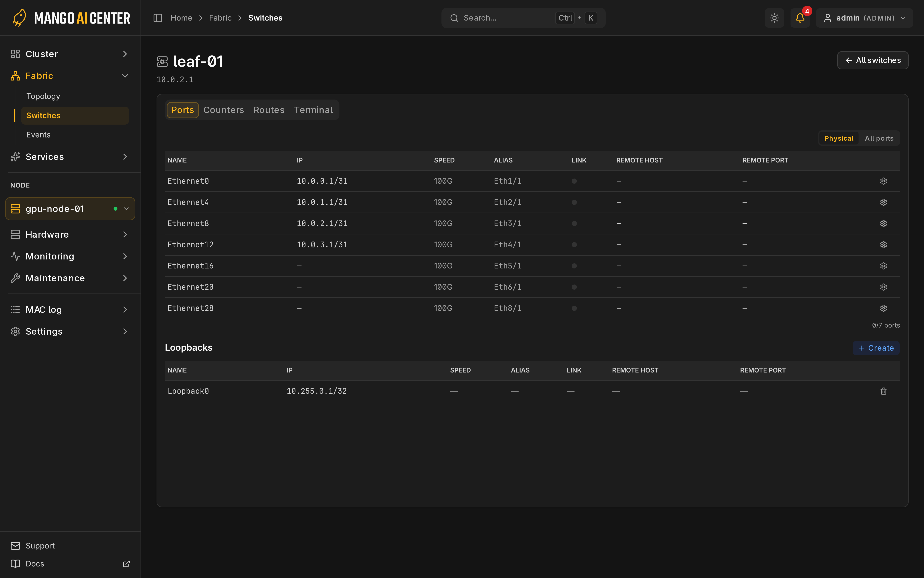
Task: Delete Loopback0 with the trash icon
Action: click(x=884, y=391)
